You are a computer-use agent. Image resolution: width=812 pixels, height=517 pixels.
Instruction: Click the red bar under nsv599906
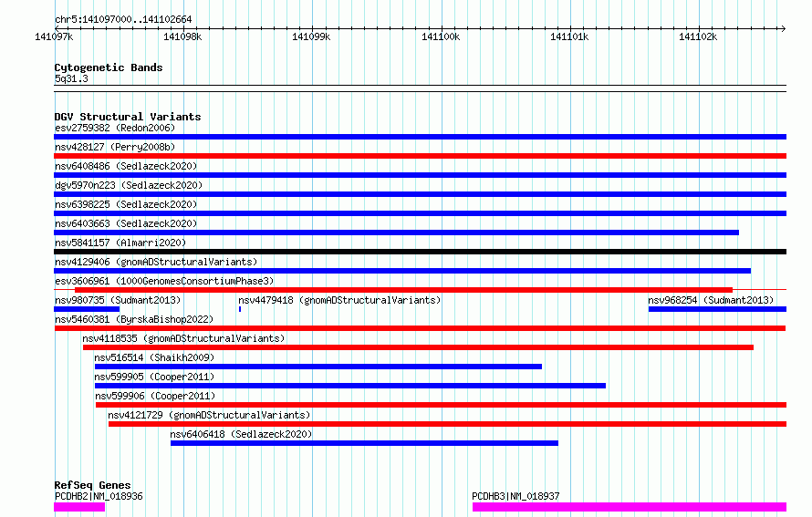tap(441, 405)
